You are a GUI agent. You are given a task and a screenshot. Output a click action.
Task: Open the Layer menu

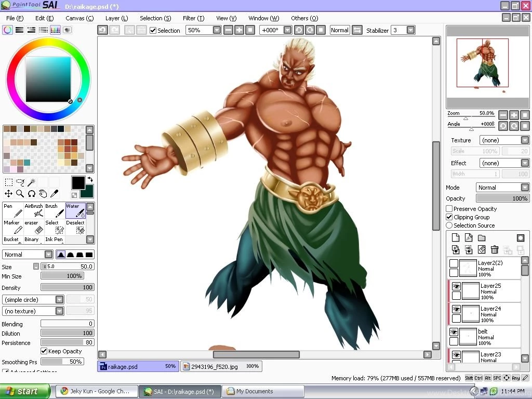[x=116, y=18]
